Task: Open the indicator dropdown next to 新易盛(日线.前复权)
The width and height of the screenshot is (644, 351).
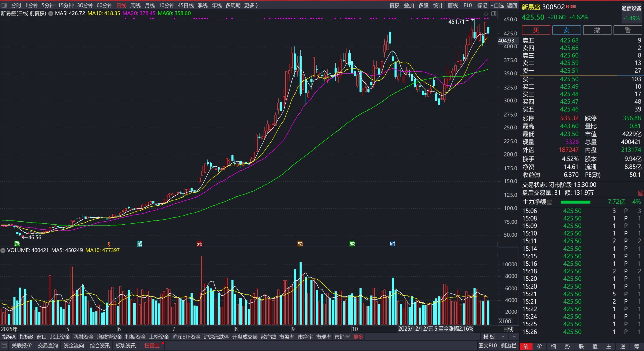Action: pos(51,14)
